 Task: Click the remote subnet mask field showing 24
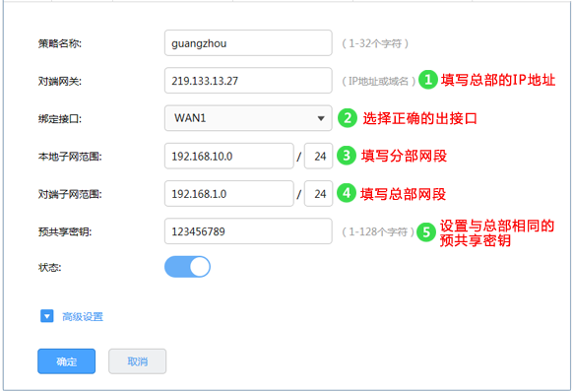pyautogui.click(x=319, y=193)
